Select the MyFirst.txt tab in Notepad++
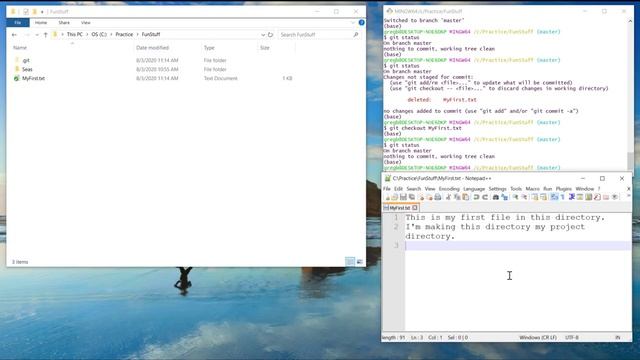Screen dimensions: 640x360 400,208
